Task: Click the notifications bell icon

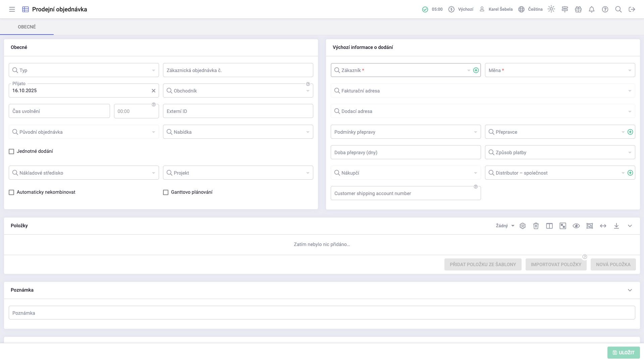Action: pyautogui.click(x=592, y=9)
